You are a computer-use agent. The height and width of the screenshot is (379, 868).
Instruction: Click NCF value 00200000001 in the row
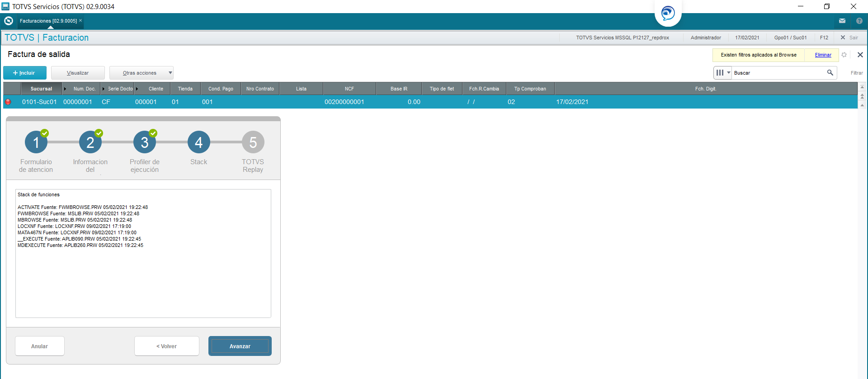click(x=344, y=102)
